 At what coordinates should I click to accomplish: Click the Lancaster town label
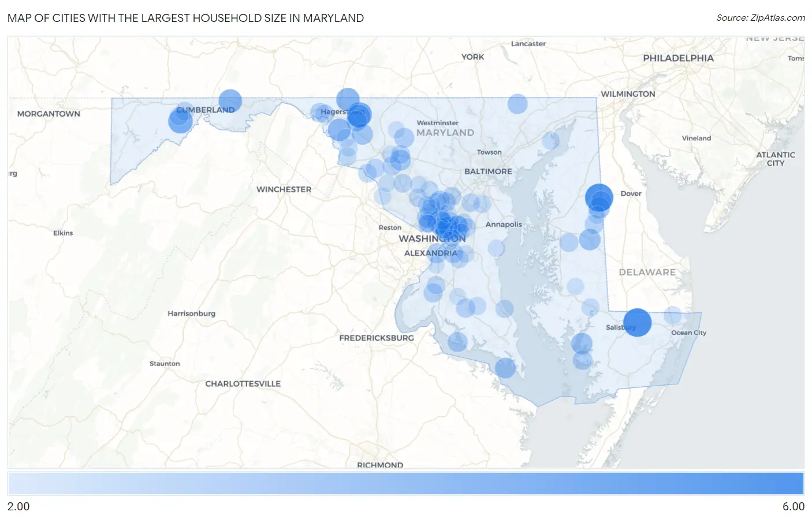[x=528, y=44]
